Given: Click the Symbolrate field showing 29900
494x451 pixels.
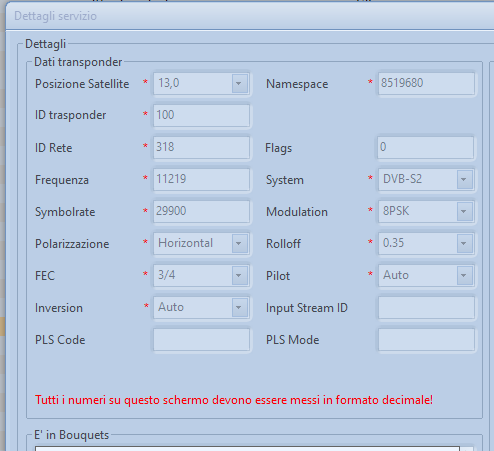Looking at the screenshot, I should click(x=201, y=211).
